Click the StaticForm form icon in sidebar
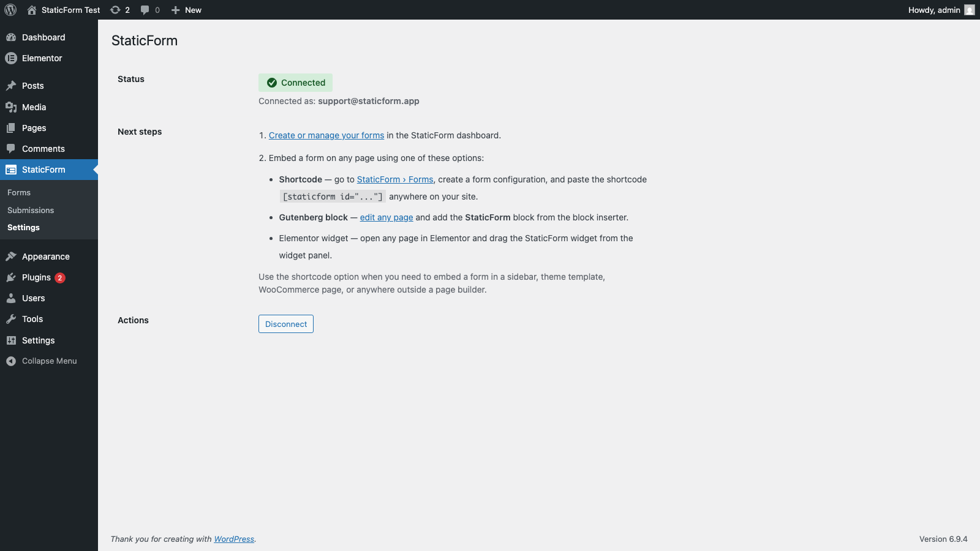This screenshot has width=980, height=551. tap(11, 170)
